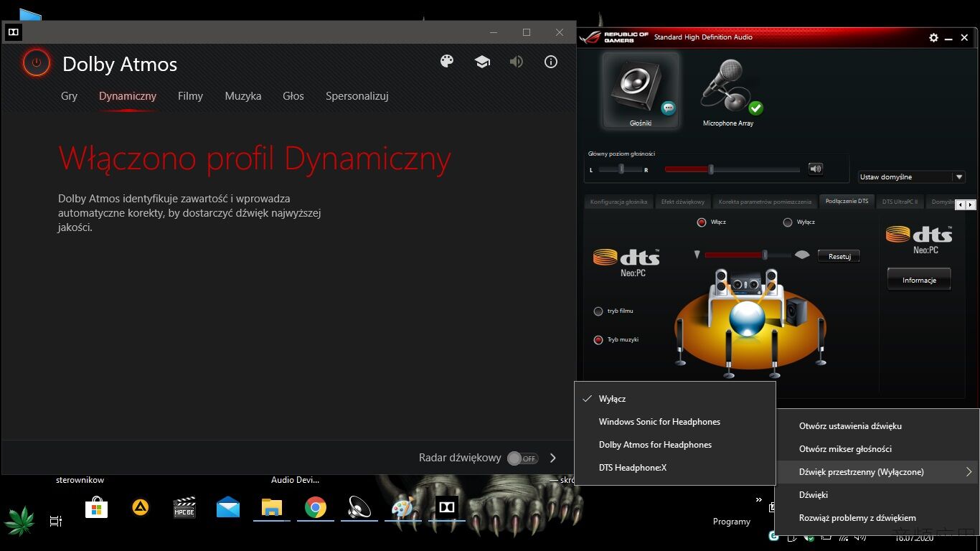Click the green checkmark badge on Microphone Array

pyautogui.click(x=755, y=108)
